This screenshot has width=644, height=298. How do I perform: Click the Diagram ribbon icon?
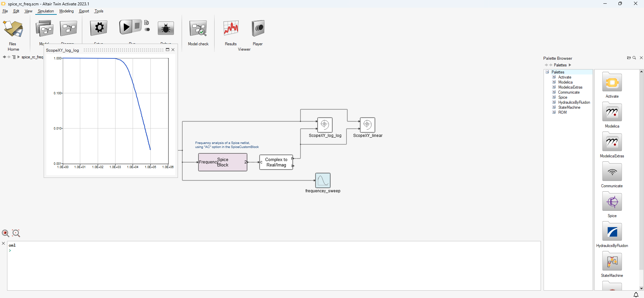[68, 29]
